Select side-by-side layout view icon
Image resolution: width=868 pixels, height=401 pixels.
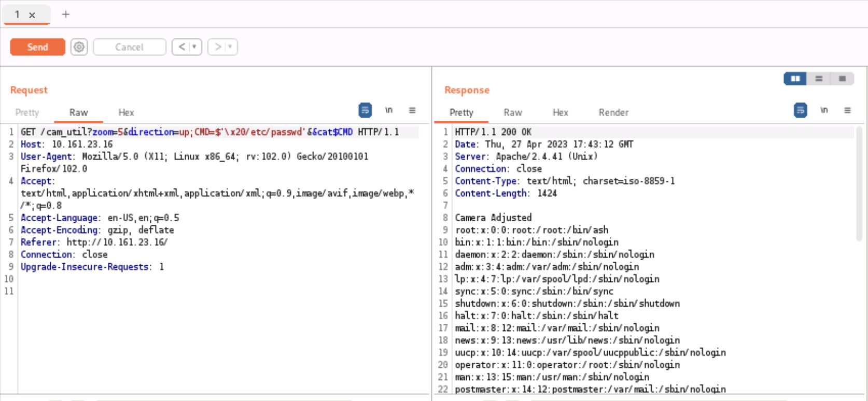coord(795,79)
